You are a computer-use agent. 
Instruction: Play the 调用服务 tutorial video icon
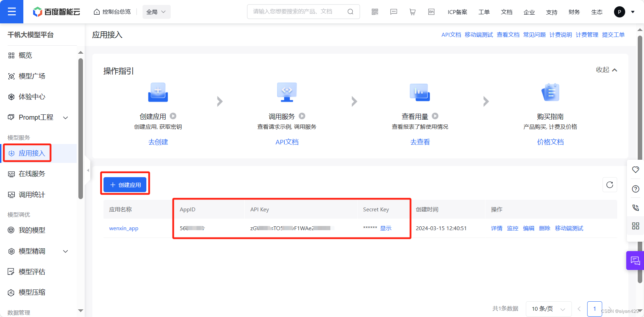click(x=302, y=116)
